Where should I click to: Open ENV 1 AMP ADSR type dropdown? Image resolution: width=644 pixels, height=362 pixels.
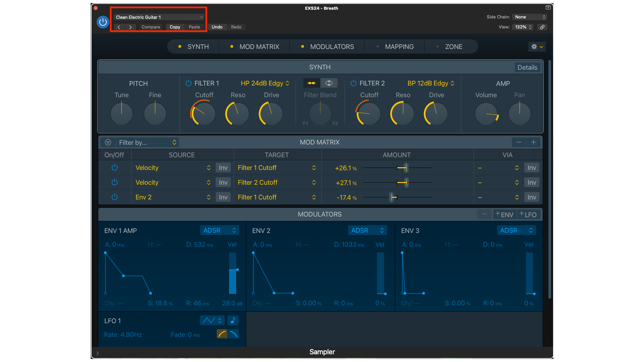click(x=219, y=230)
